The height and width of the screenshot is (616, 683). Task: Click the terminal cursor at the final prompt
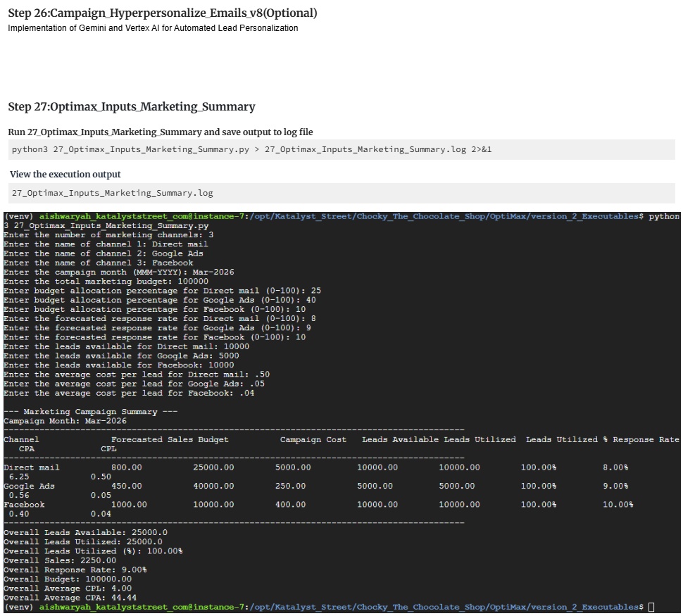tap(651, 608)
